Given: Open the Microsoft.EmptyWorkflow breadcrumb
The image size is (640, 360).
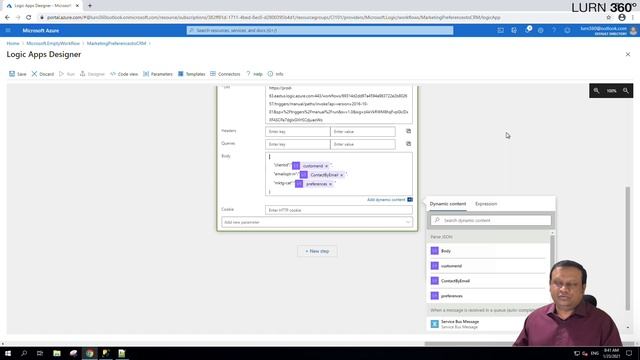Looking at the screenshot, I should pos(53,43).
